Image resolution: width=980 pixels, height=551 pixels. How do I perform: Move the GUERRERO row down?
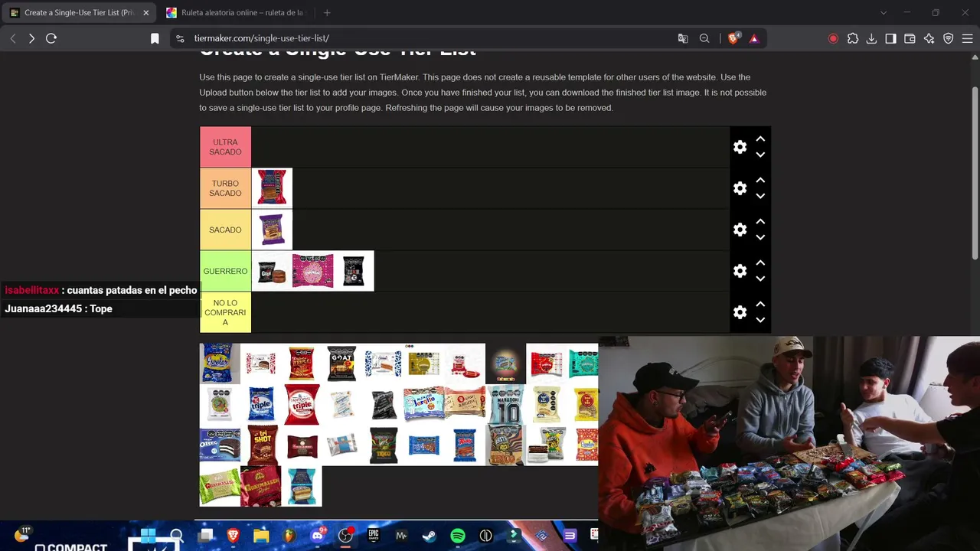(x=760, y=279)
